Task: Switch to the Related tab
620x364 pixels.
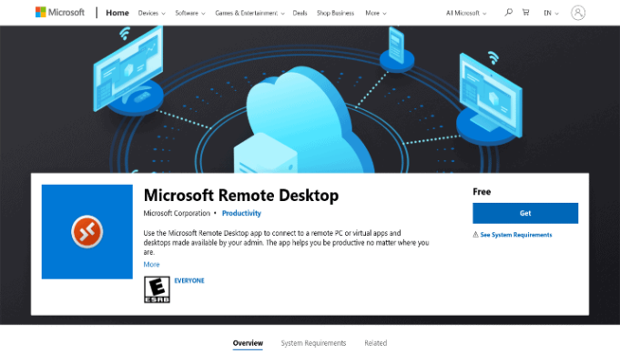Action: point(376,343)
